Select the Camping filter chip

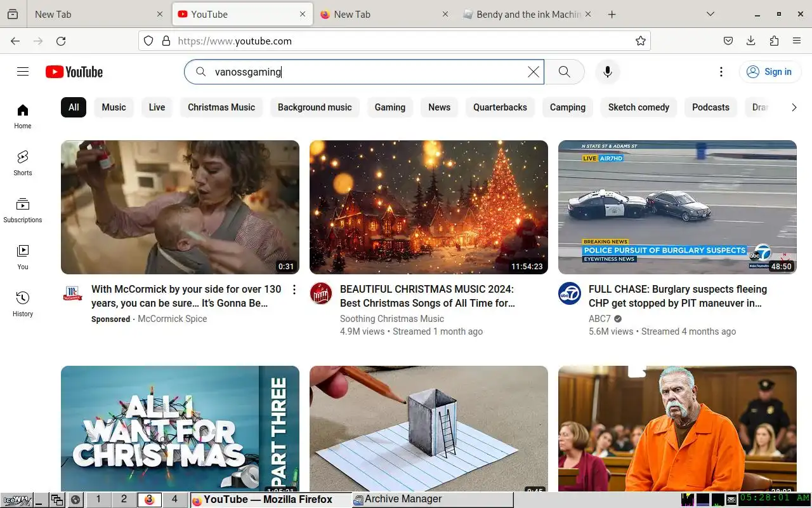[x=568, y=107]
